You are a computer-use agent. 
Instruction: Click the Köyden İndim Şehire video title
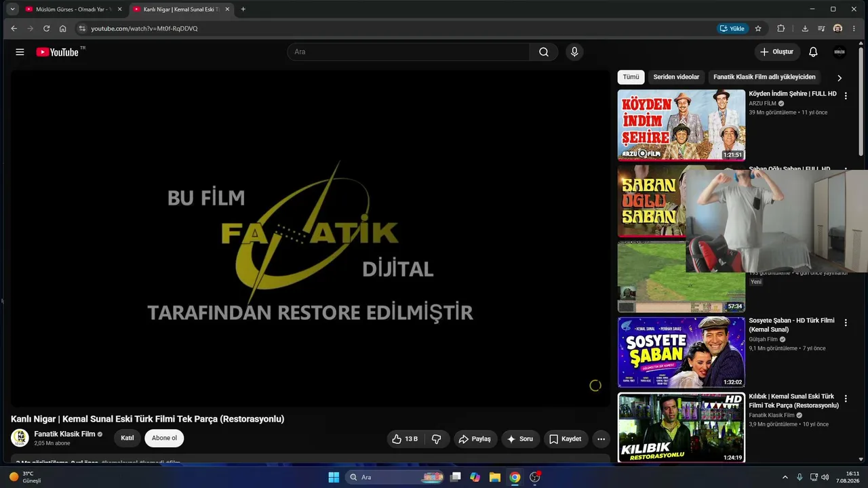coord(793,94)
